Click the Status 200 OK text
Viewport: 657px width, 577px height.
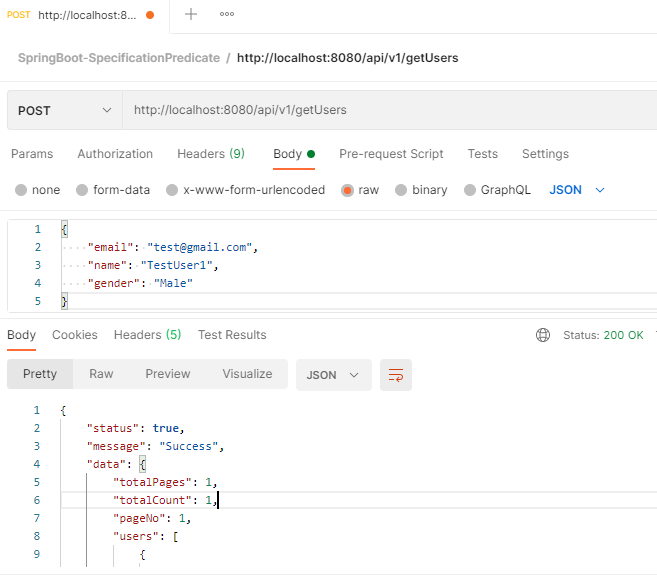603,335
